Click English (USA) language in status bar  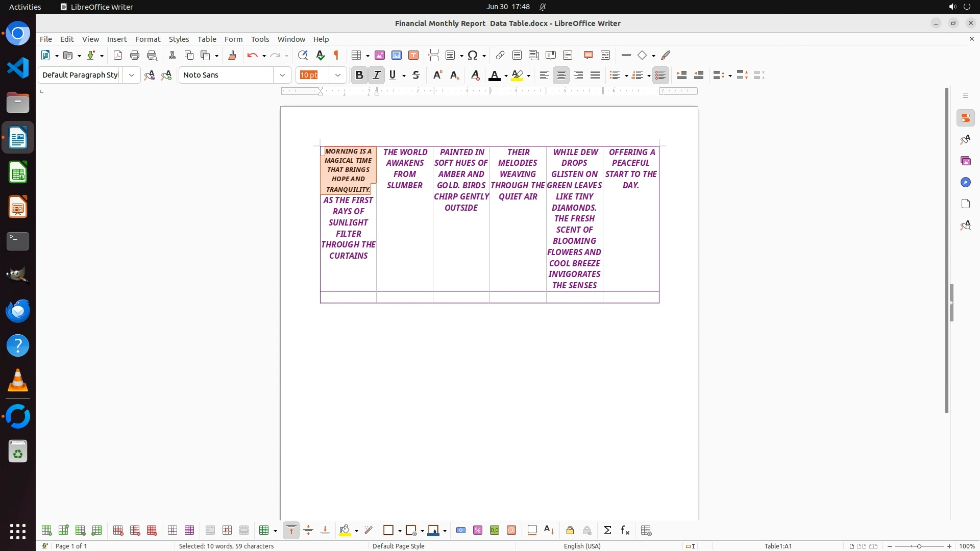click(582, 546)
